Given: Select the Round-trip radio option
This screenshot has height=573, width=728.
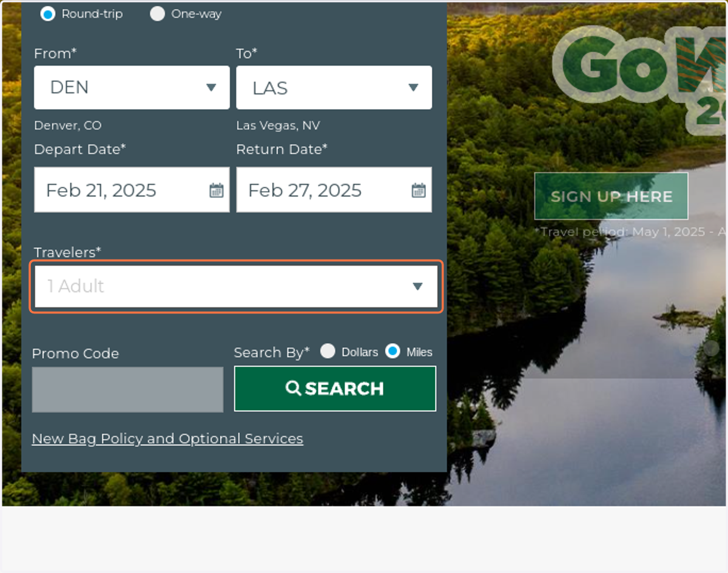Looking at the screenshot, I should [x=47, y=13].
